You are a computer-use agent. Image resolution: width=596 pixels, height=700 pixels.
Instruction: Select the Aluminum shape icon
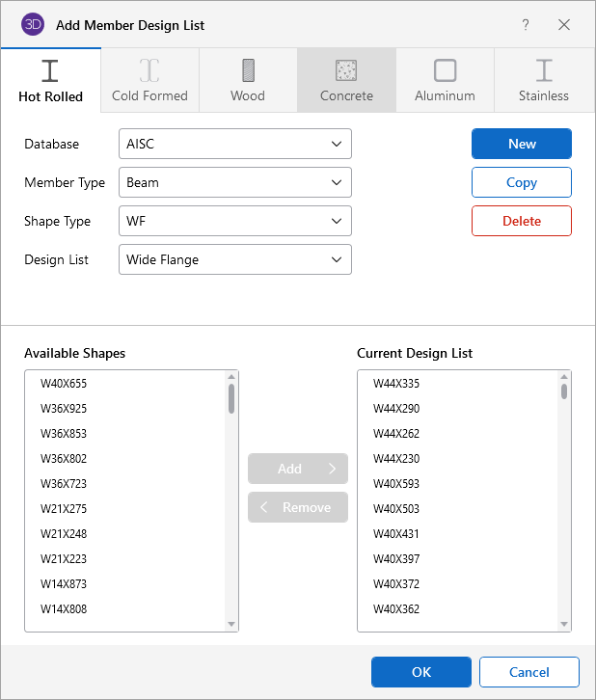[x=445, y=70]
